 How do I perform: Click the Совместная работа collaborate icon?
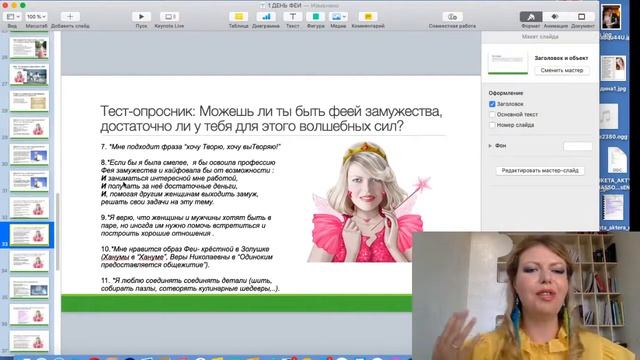click(x=452, y=17)
